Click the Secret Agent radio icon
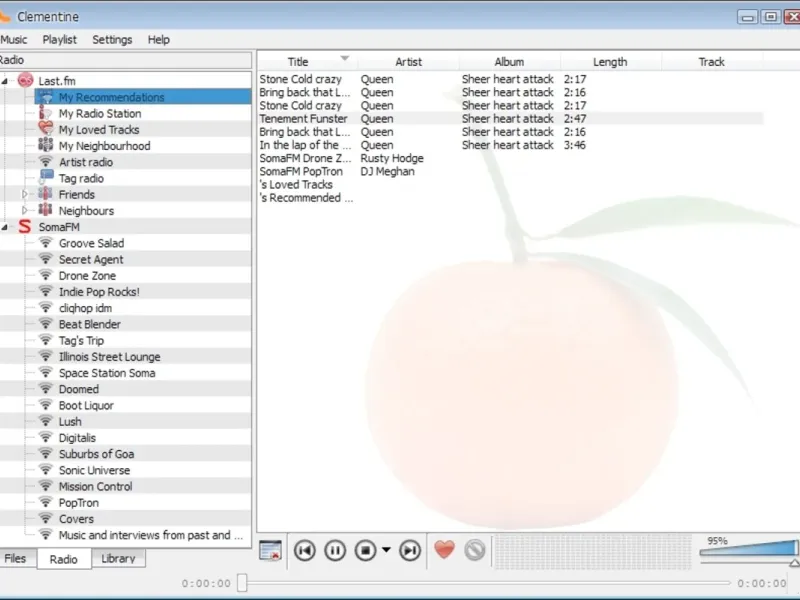 coord(45,259)
